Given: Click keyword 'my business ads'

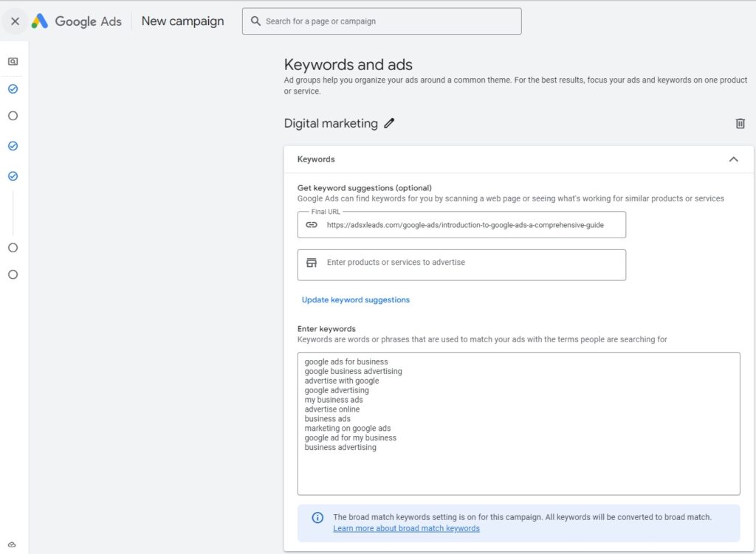Looking at the screenshot, I should pyautogui.click(x=334, y=400).
